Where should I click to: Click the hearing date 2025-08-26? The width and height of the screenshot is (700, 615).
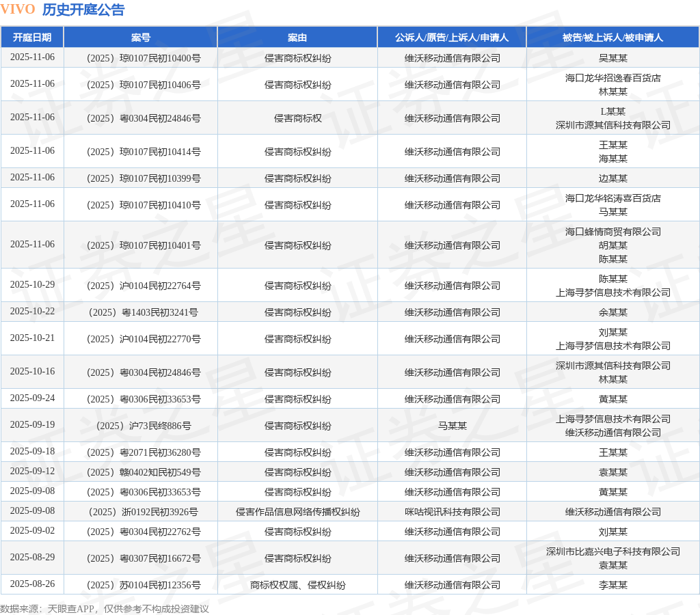point(32,584)
